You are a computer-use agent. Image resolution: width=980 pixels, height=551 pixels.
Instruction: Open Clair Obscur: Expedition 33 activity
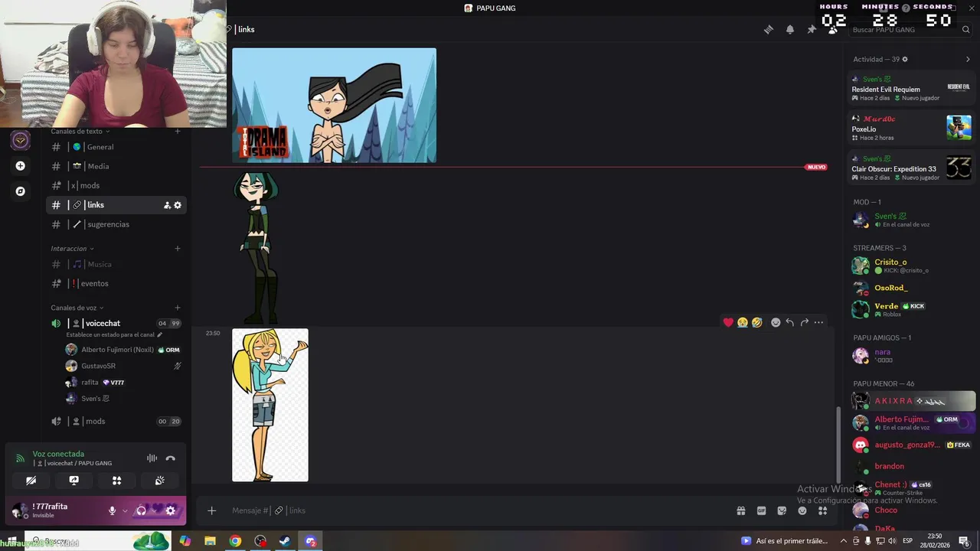click(x=911, y=168)
